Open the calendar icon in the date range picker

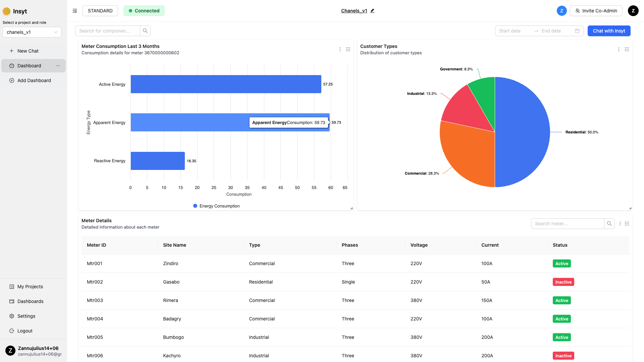pos(577,31)
